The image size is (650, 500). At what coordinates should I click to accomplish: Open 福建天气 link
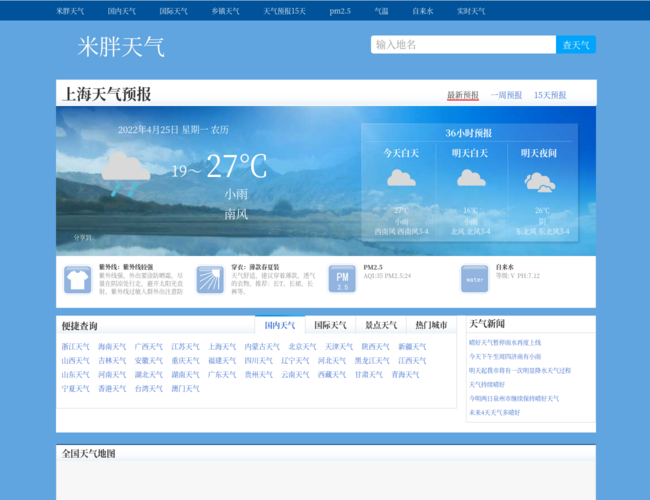(x=222, y=361)
